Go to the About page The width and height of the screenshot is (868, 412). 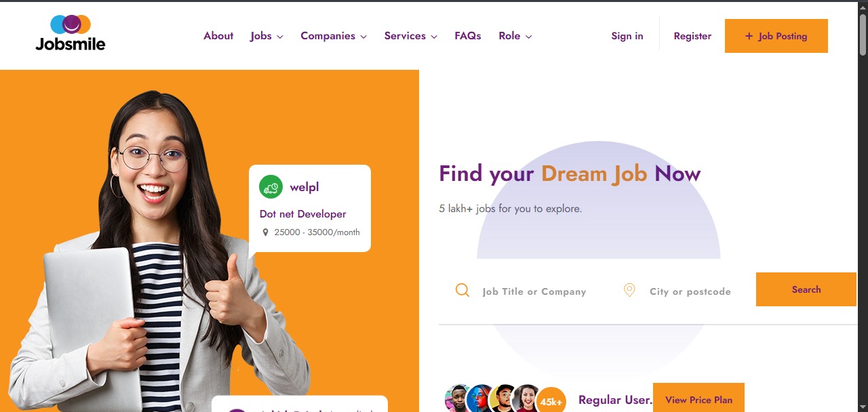tap(218, 36)
